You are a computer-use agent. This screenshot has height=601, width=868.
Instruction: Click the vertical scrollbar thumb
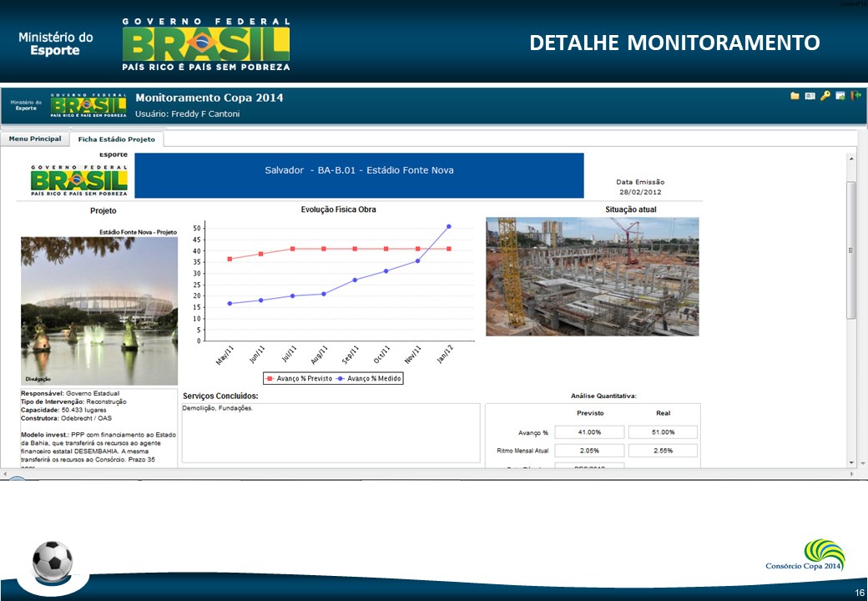(850, 250)
